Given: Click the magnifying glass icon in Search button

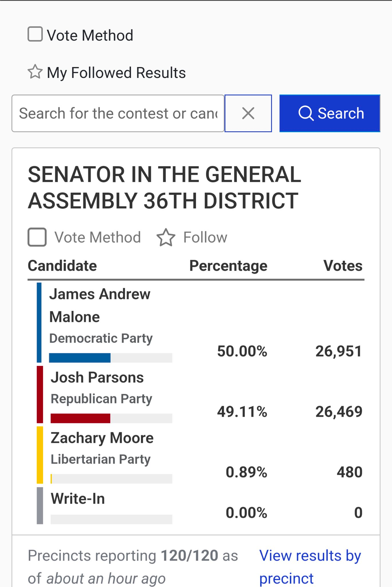Looking at the screenshot, I should (x=306, y=114).
